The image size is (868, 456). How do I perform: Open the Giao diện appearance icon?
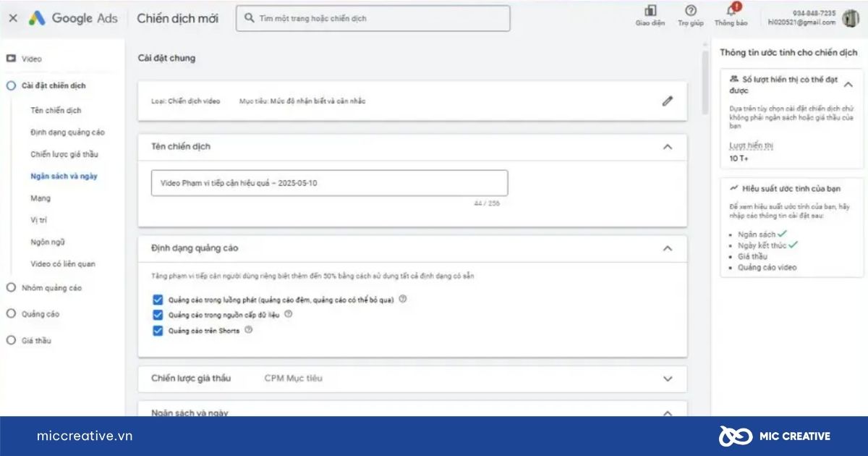click(650, 11)
